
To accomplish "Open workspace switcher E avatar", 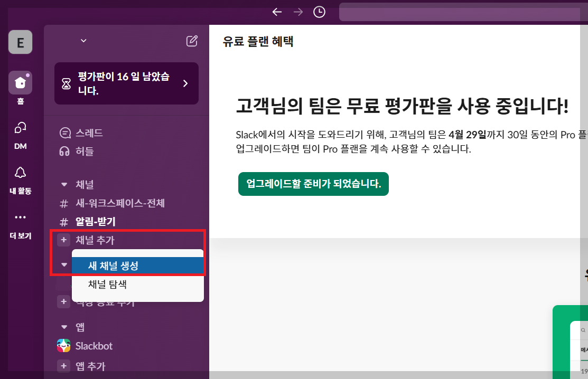I will (20, 42).
